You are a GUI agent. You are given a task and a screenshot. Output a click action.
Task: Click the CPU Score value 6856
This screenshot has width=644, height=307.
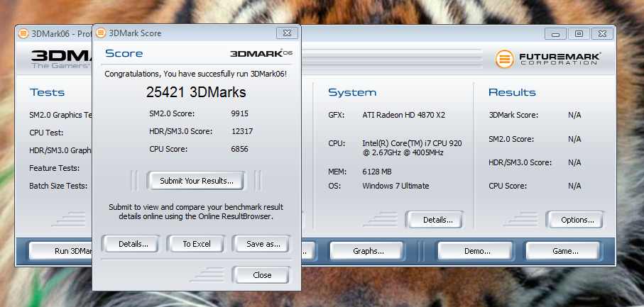[239, 149]
